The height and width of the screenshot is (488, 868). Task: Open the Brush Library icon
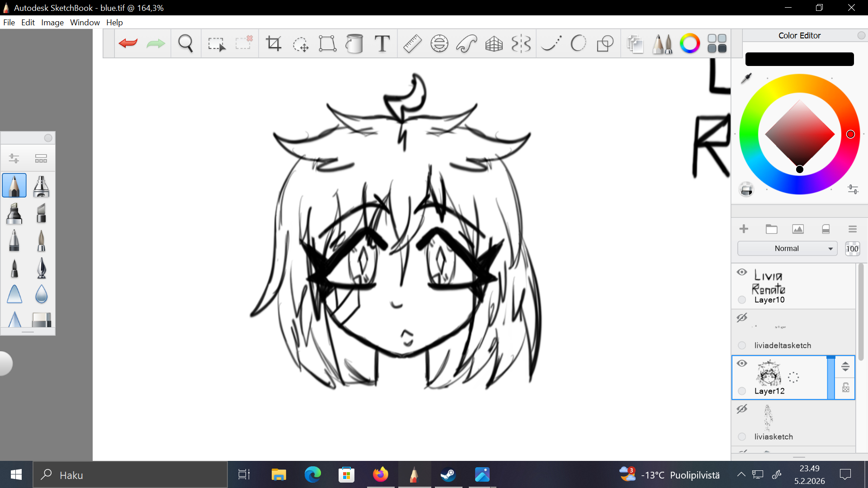pyautogui.click(x=662, y=43)
